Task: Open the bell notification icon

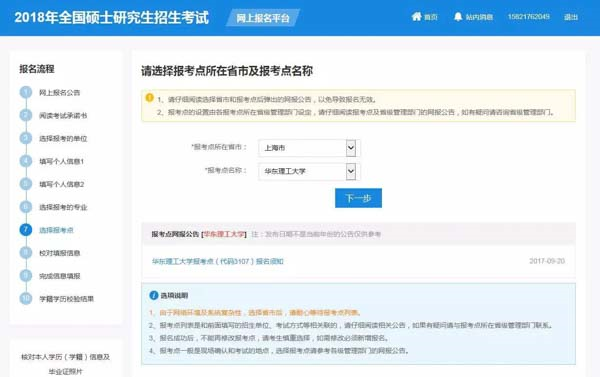Action: coord(458,17)
